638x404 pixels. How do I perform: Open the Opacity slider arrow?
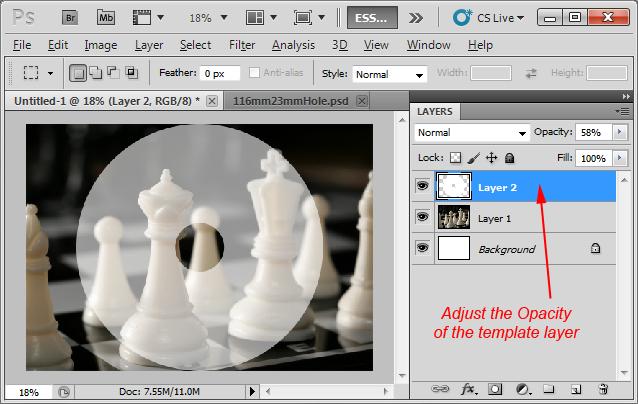tap(620, 132)
